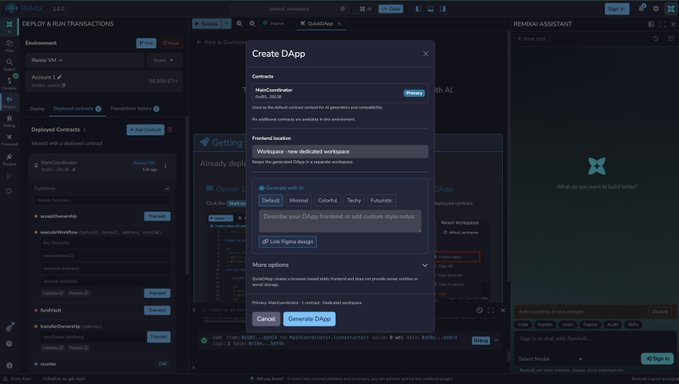Click the zoom in magnifier icon

pos(252,23)
